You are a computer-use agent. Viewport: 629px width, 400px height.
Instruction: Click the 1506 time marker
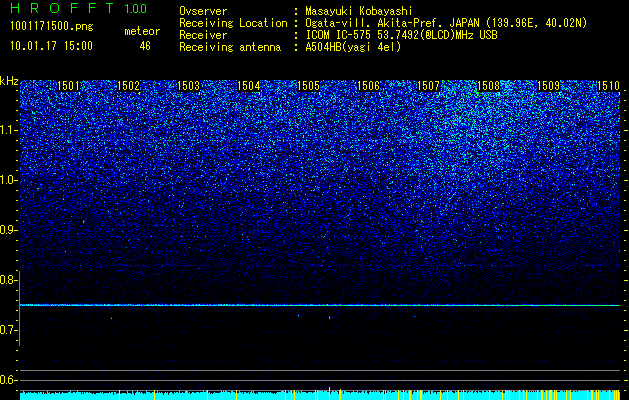[368, 86]
